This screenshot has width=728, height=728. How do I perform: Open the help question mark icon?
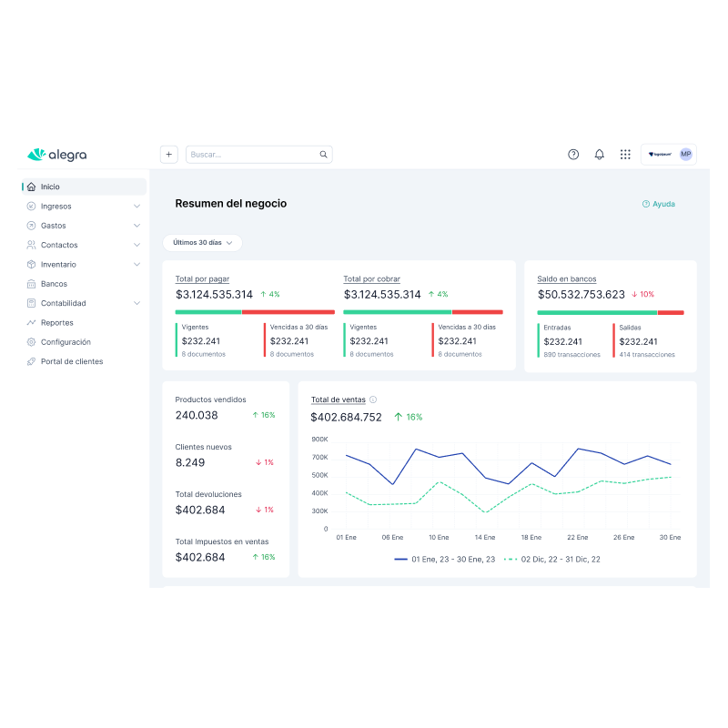click(573, 155)
